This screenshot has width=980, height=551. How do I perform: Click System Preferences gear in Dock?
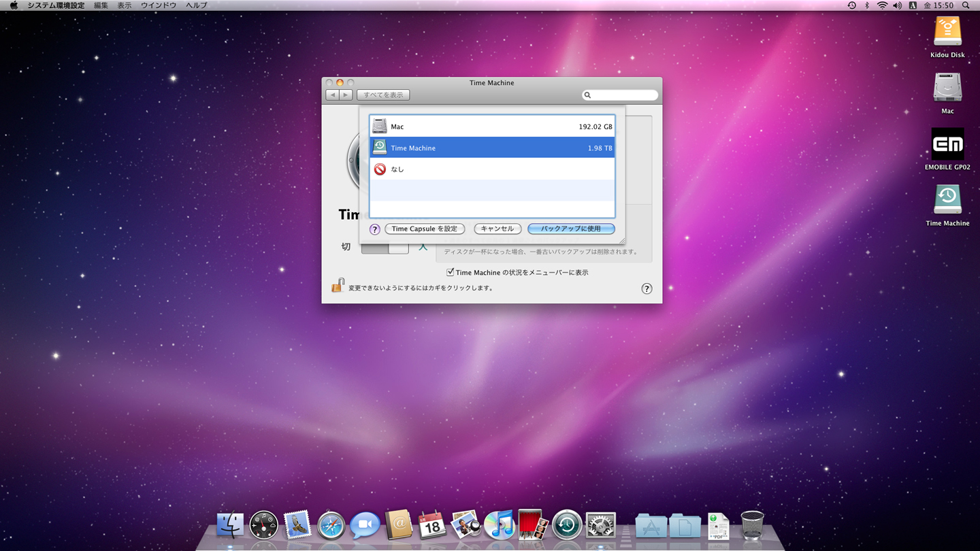click(x=601, y=525)
